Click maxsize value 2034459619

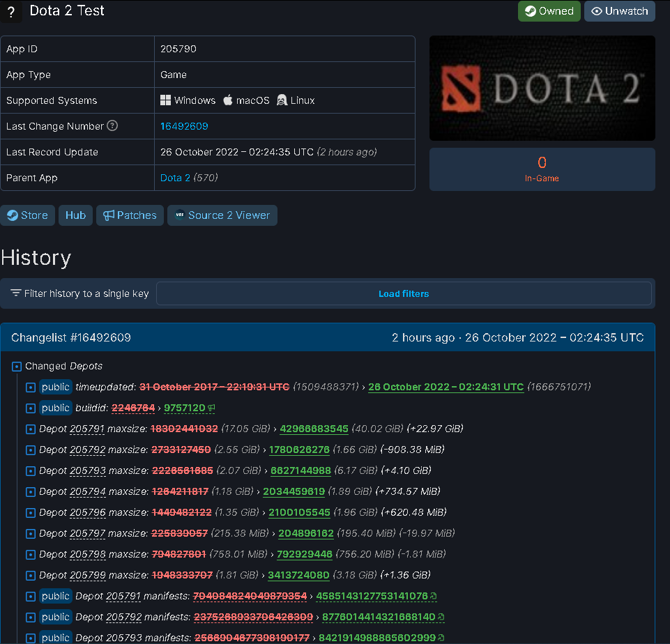pos(294,491)
